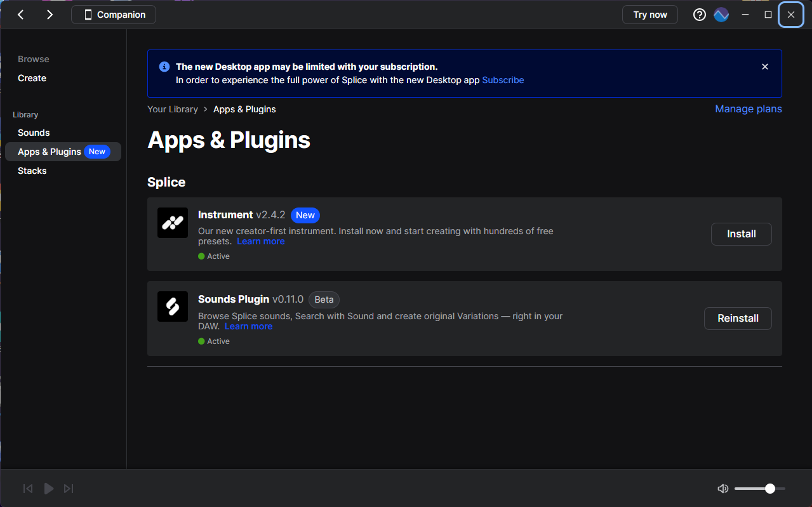Open Learn more for Sounds Plugin
812x507 pixels.
pos(248,327)
